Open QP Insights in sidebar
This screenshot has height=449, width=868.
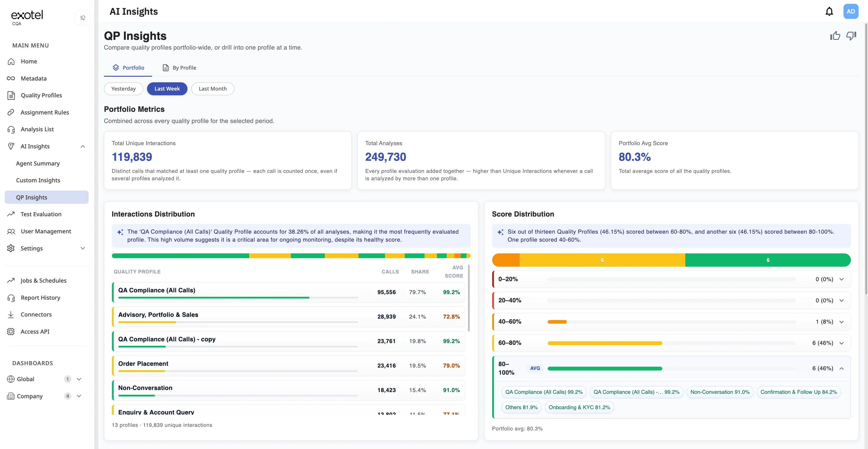point(47,197)
